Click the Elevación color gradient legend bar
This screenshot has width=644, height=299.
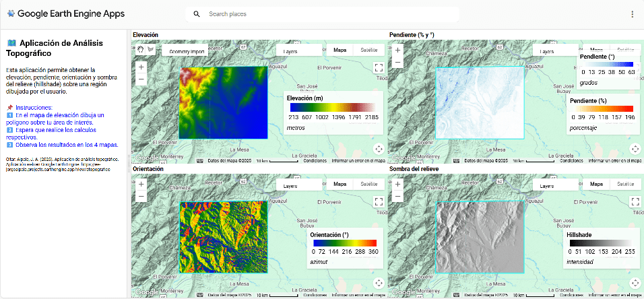(332, 106)
